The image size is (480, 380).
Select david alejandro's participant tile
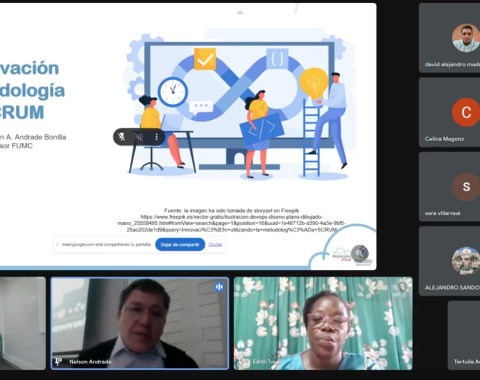(x=449, y=38)
